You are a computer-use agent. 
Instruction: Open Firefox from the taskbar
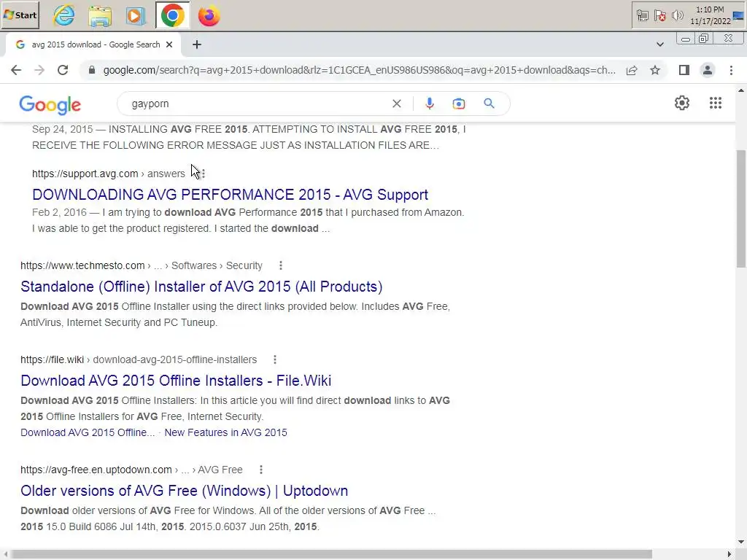(x=209, y=16)
